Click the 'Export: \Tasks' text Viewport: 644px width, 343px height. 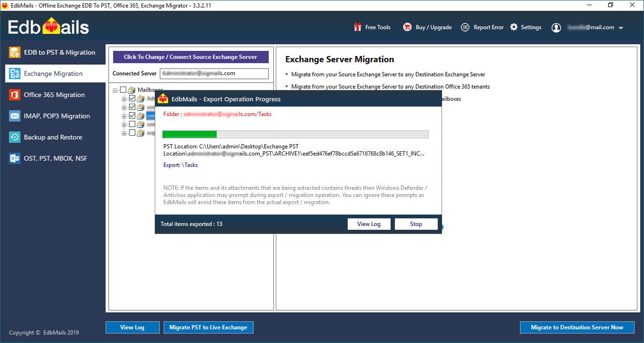click(181, 165)
